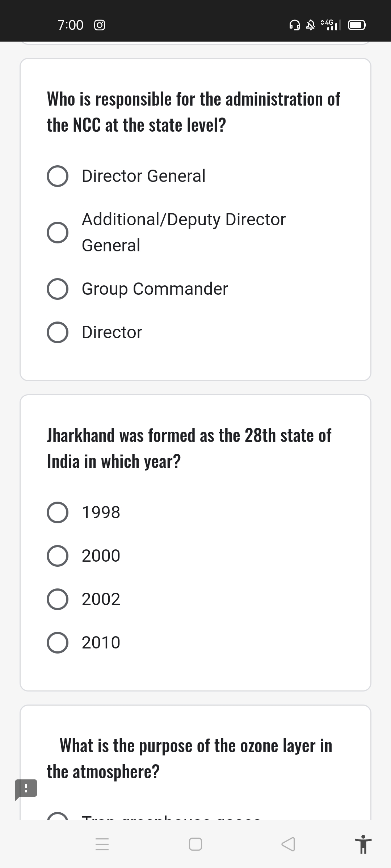Tap the report problem feedback icon
Screen dimensions: 391x868
(x=26, y=788)
